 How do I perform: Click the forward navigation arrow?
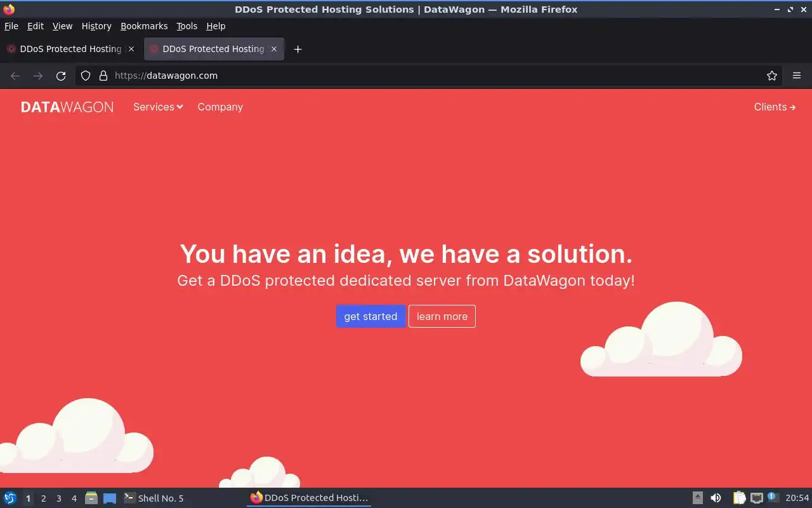[38, 76]
